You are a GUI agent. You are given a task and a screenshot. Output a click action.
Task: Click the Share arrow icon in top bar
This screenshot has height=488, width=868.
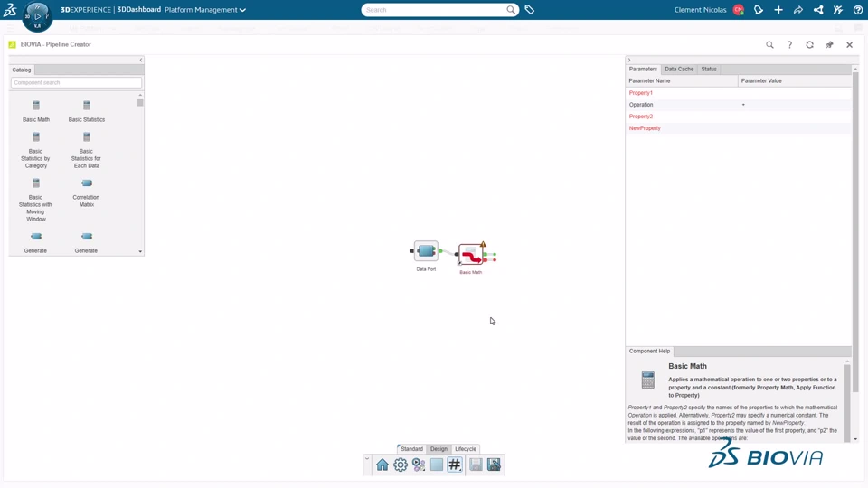coord(798,9)
